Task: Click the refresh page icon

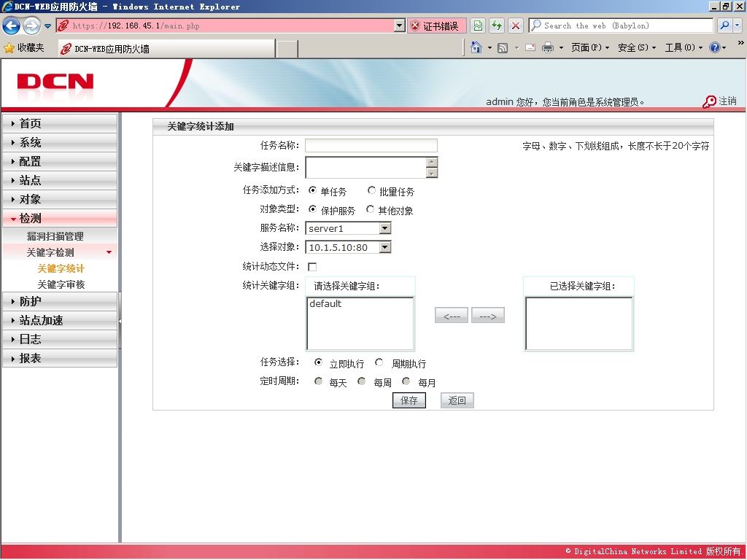Action: click(497, 26)
